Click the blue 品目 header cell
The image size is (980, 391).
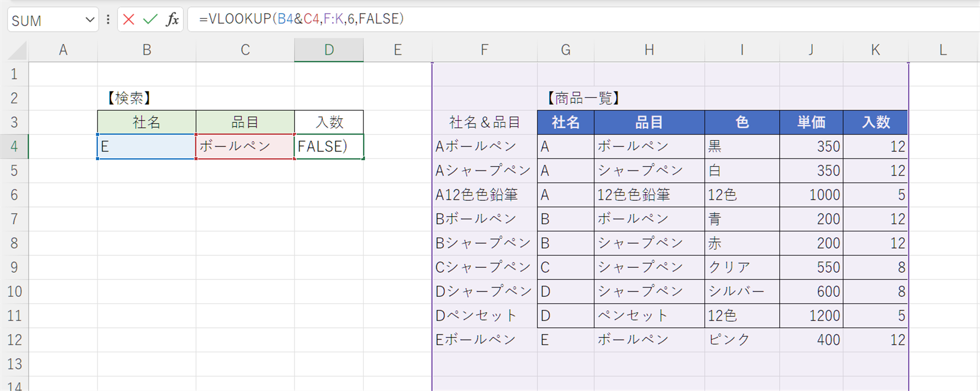click(649, 122)
